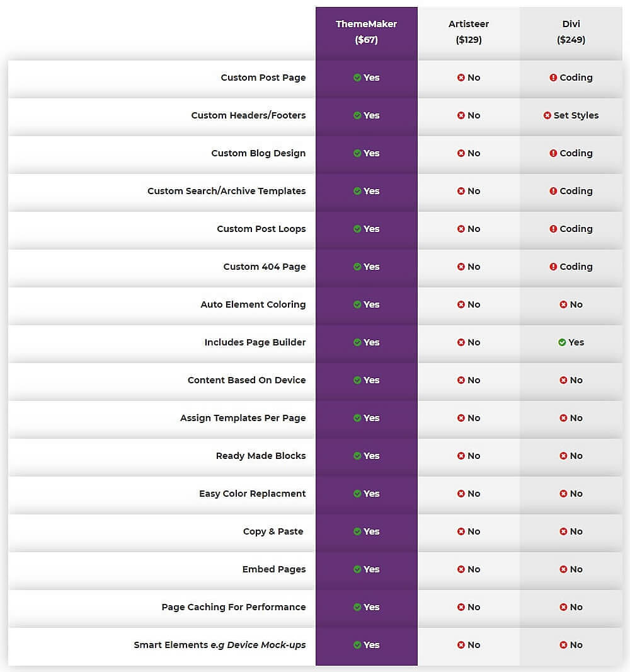Click Divi red X icon for Page Caching For Performance
This screenshot has height=672, width=630.
(563, 607)
